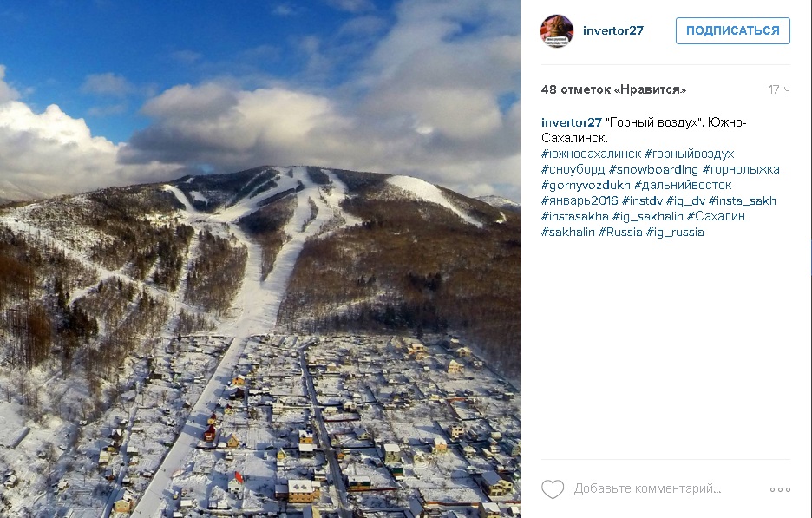Open hashtag #gornyvozdukh
This screenshot has width=812, height=518.
point(586,186)
